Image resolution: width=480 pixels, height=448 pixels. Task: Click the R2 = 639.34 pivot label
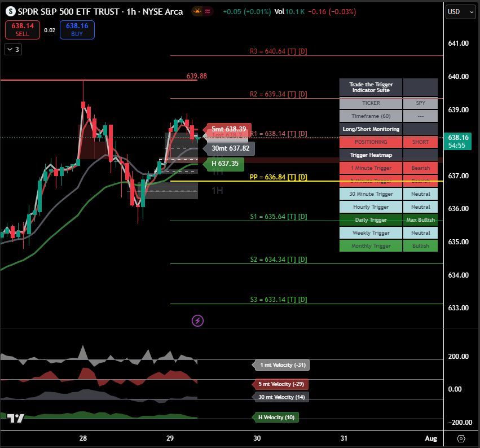(x=278, y=94)
